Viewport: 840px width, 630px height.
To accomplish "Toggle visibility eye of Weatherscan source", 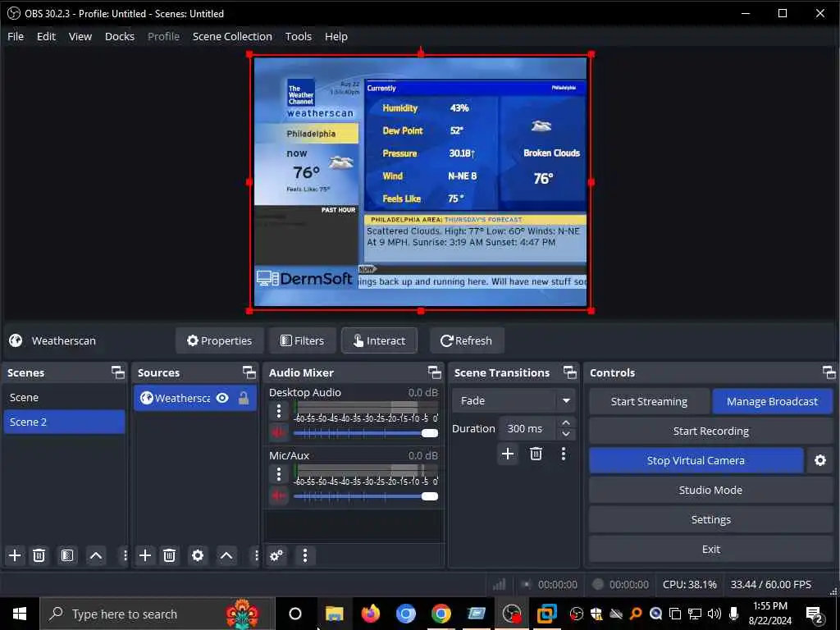I will coord(222,398).
